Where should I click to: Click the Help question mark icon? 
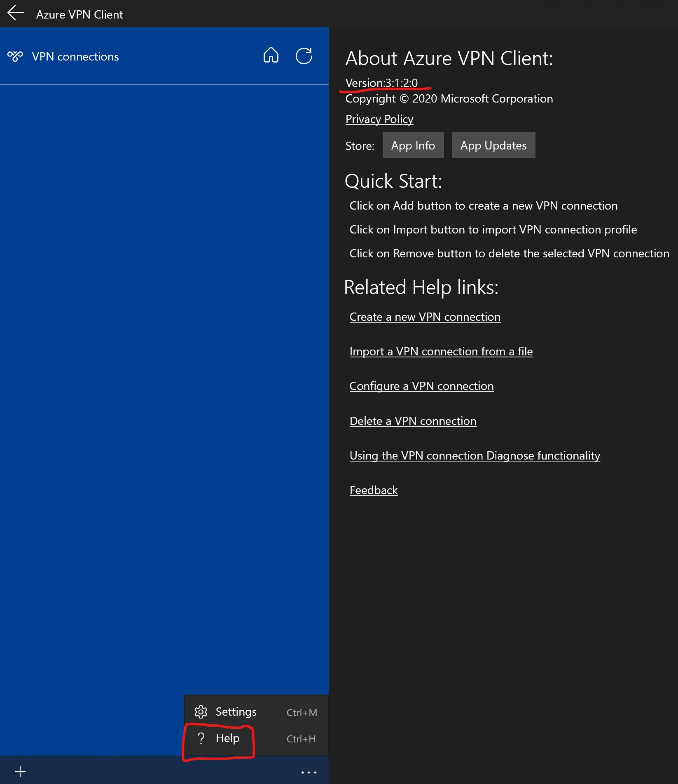201,738
